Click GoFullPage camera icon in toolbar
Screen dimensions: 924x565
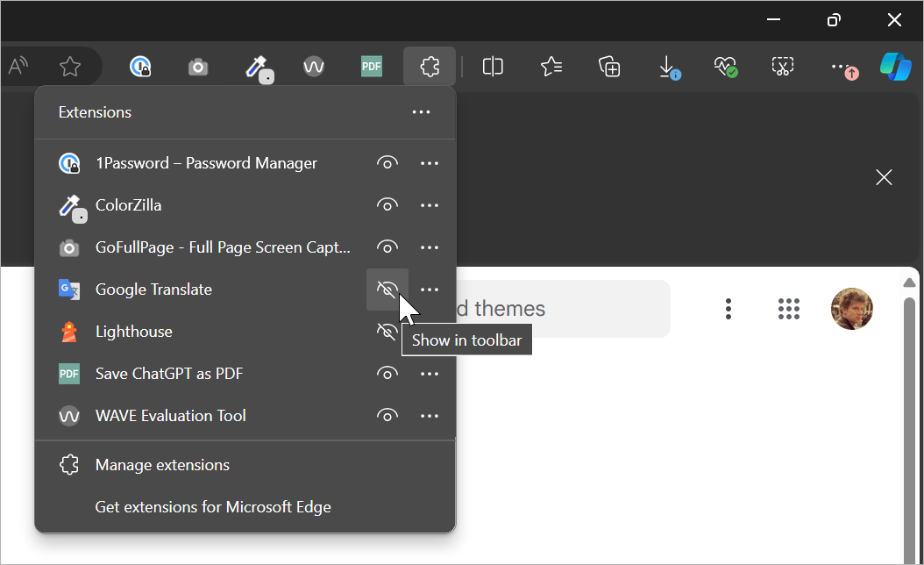point(198,67)
